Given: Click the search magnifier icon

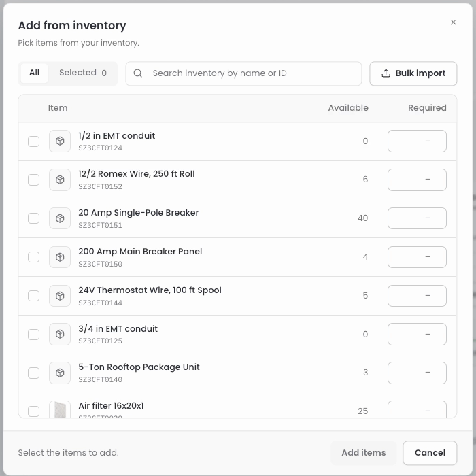Looking at the screenshot, I should pos(138,73).
